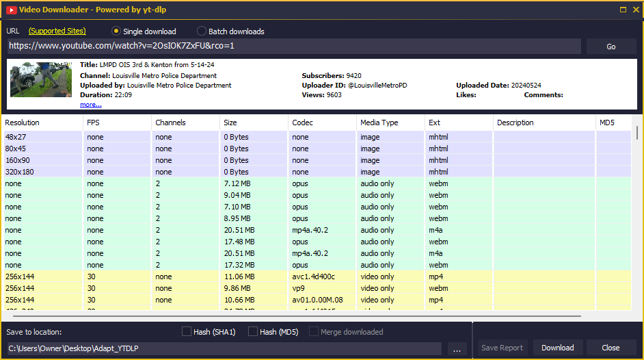Select the 9.86 MB vp9 video row
This screenshot has height=360, width=644.
pos(317,288)
